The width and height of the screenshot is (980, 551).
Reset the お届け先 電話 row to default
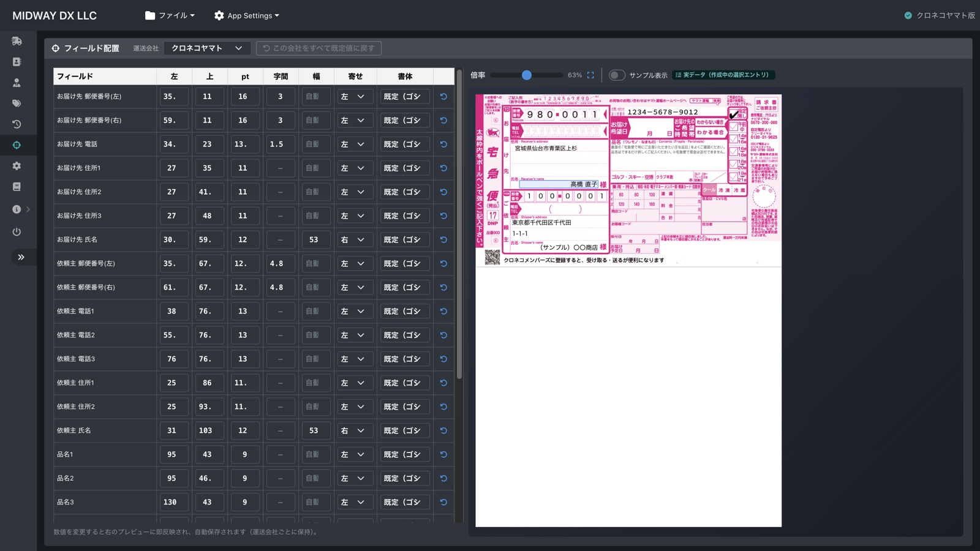pos(443,144)
